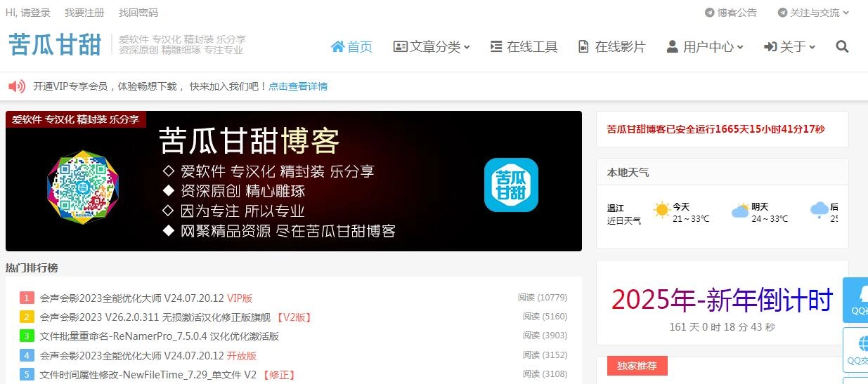Click the 找回密码 password recovery link
This screenshot has height=384, width=868.
[x=138, y=13]
